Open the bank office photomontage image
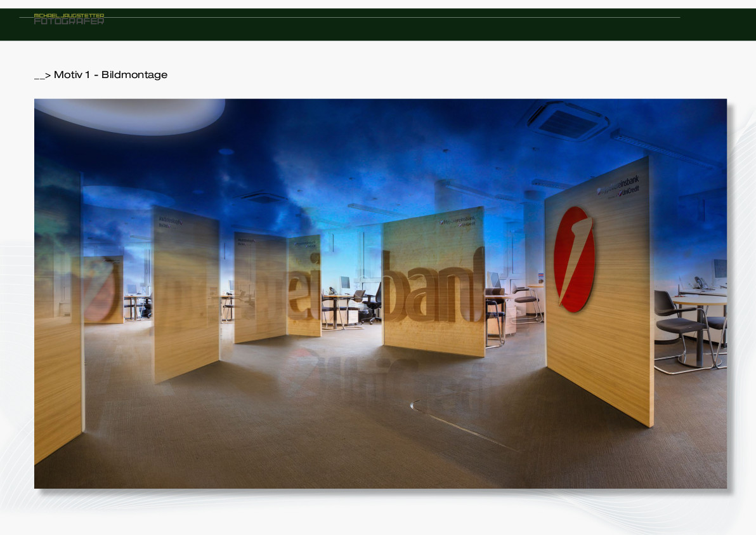756x535 pixels. tap(381, 293)
